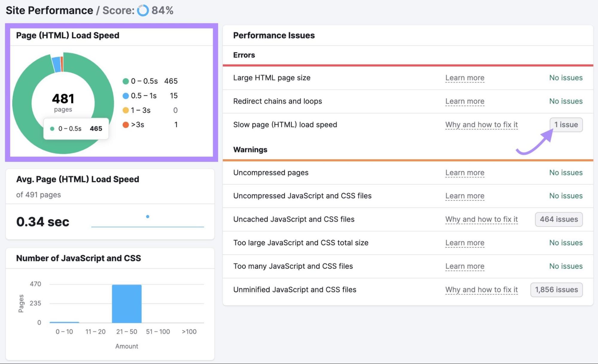The width and height of the screenshot is (598, 364).
Task: Click the yellow 1–3s legend dot
Action: coord(126,110)
